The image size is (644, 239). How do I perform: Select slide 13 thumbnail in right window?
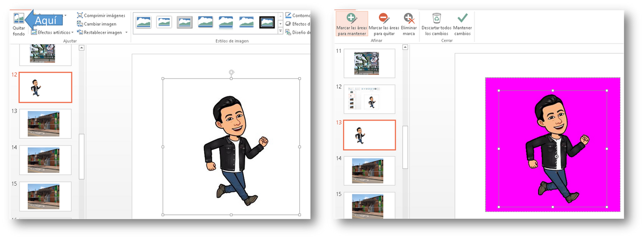point(369,135)
